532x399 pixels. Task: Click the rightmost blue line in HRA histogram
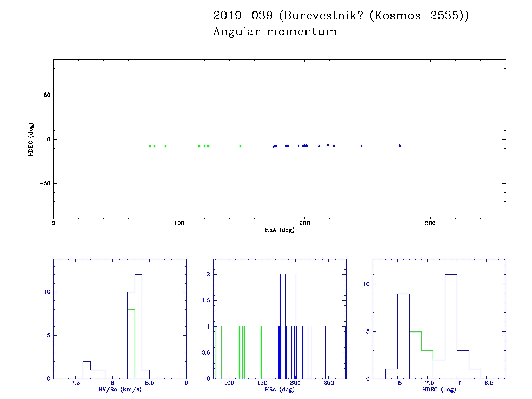click(x=325, y=352)
